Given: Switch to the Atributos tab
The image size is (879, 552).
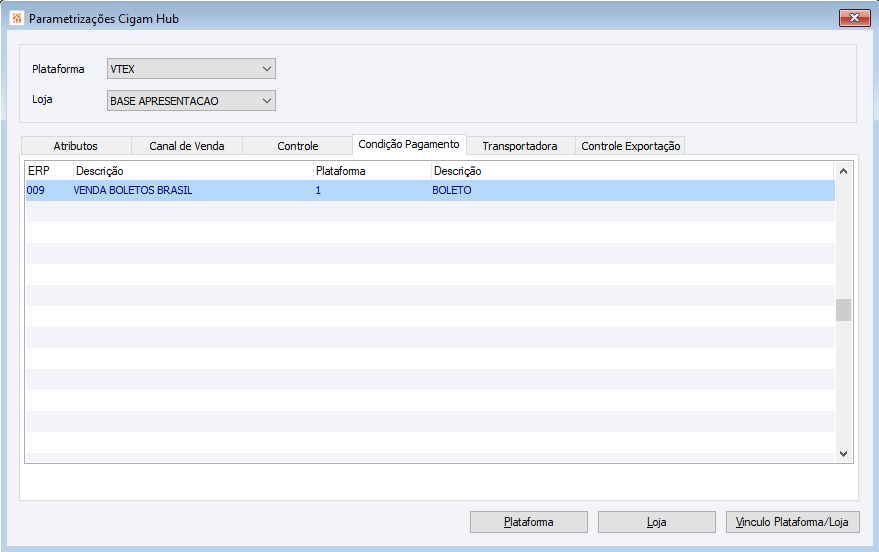Looking at the screenshot, I should click(x=76, y=146).
